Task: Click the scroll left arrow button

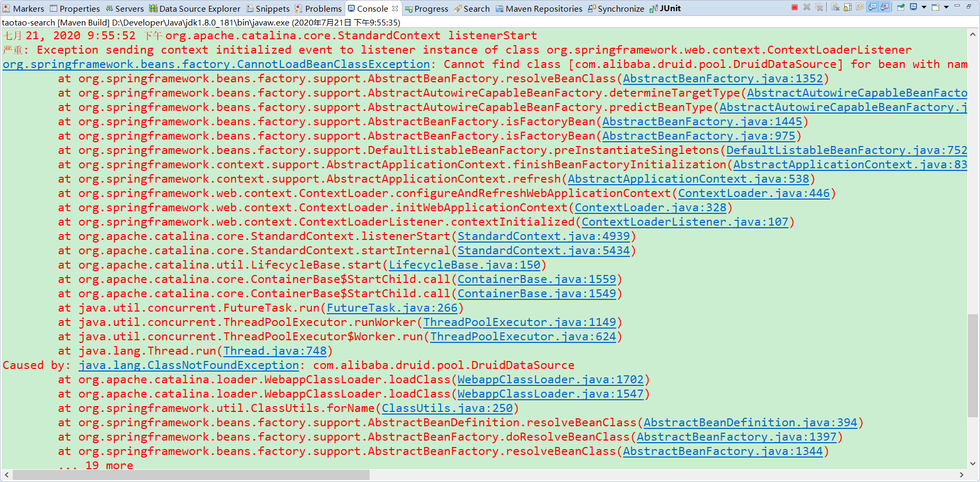Action: tap(6, 475)
